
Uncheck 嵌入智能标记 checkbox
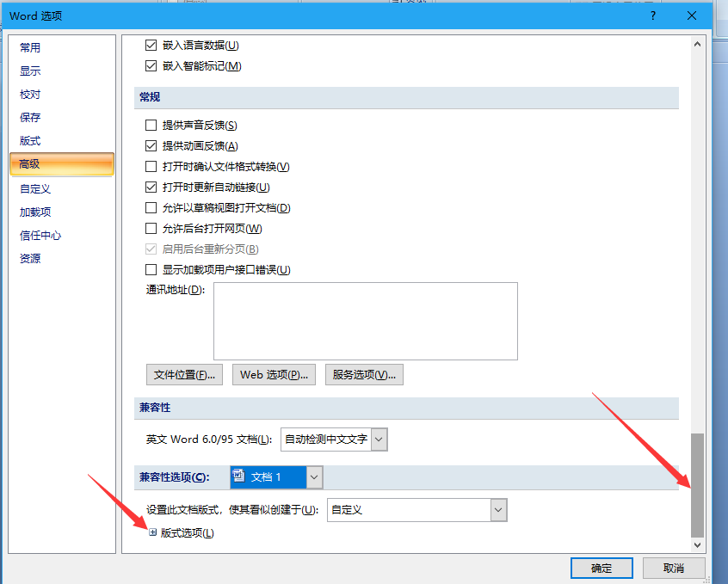tap(151, 66)
